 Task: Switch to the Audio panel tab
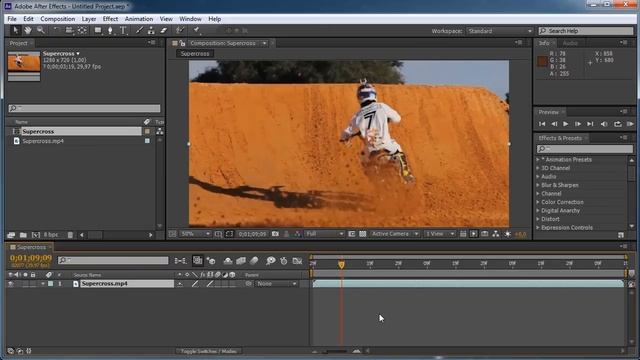pyautogui.click(x=570, y=43)
